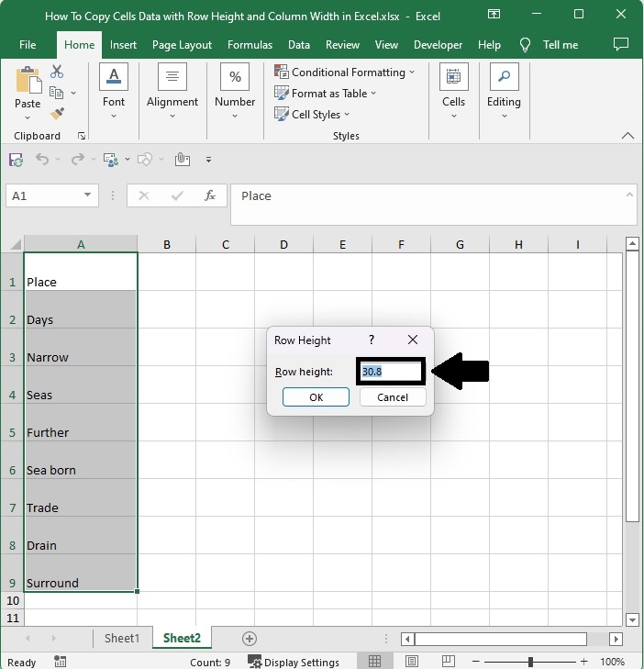The width and height of the screenshot is (644, 669).
Task: Click the Insert Function fx icon
Action: pos(209,195)
